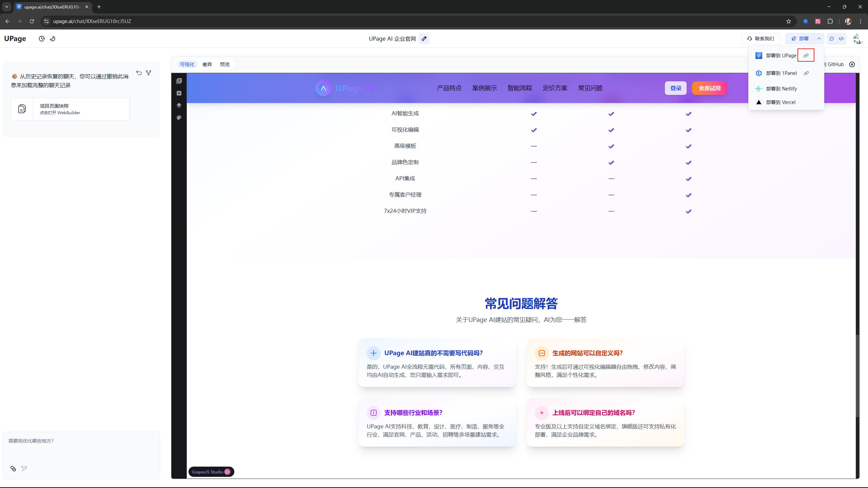Switch to the 差异 tab
This screenshot has height=488, width=868.
coord(207,64)
